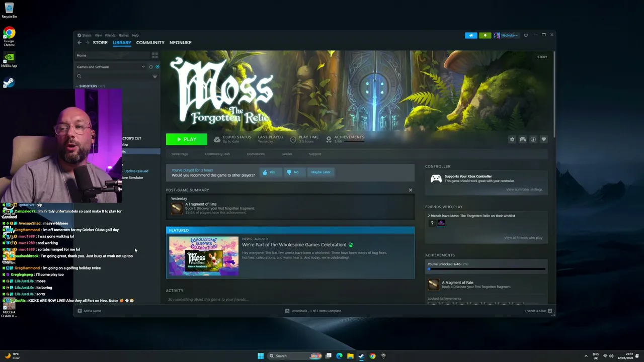
Task: Open View controller settings link
Action: [524, 190]
